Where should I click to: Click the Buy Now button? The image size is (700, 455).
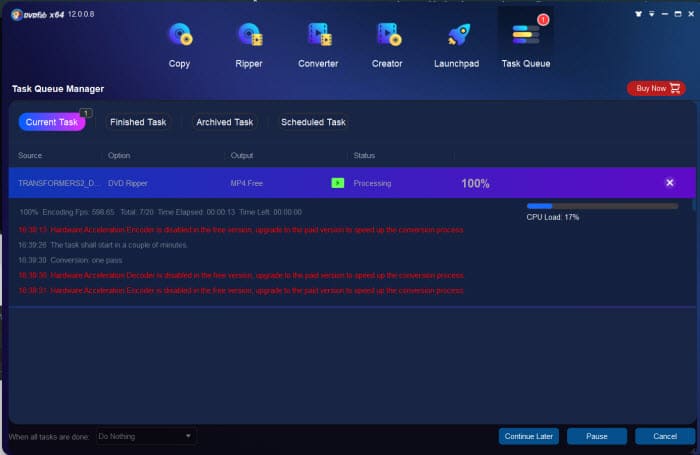[x=656, y=88]
